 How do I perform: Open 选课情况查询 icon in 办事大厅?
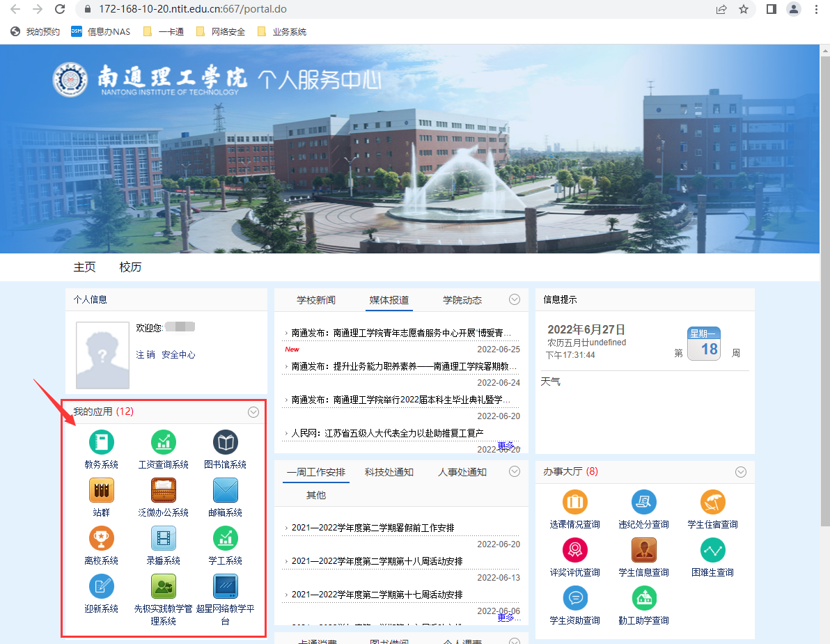(574, 502)
